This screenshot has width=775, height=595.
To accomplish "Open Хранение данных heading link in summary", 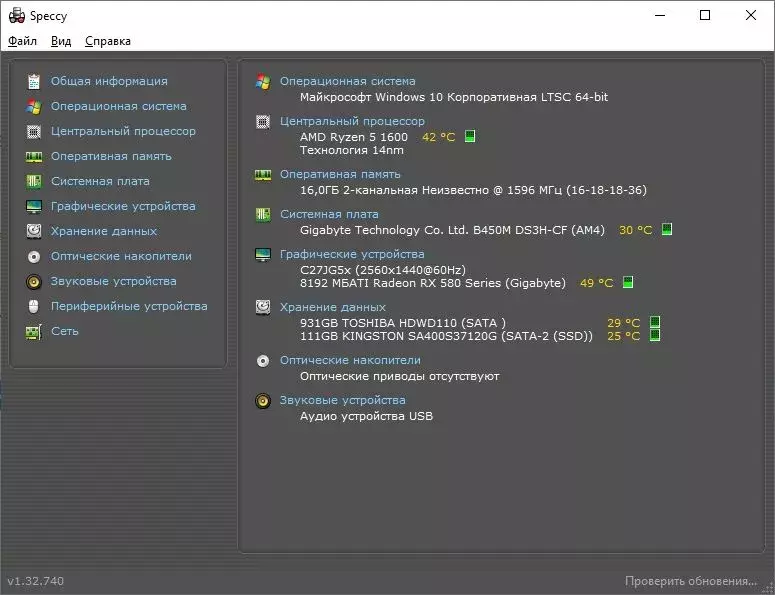I will tap(333, 307).
